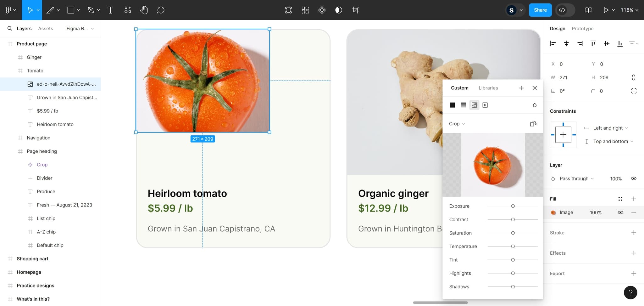
Task: Switch to the Libraries tab
Action: [x=488, y=88]
